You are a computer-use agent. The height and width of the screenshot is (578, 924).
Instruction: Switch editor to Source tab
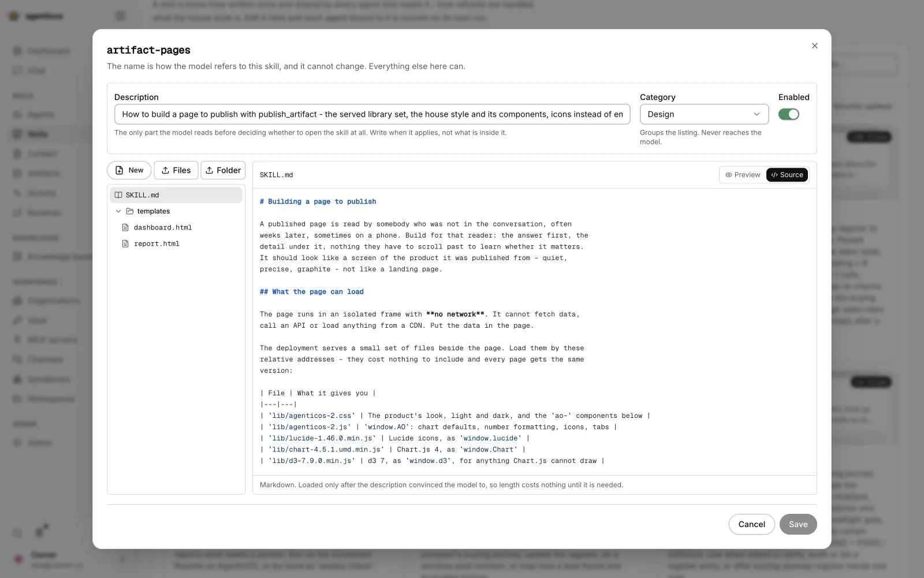click(x=787, y=175)
